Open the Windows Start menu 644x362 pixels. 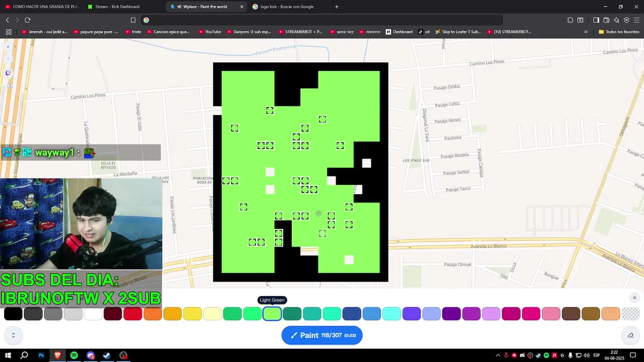(8, 355)
